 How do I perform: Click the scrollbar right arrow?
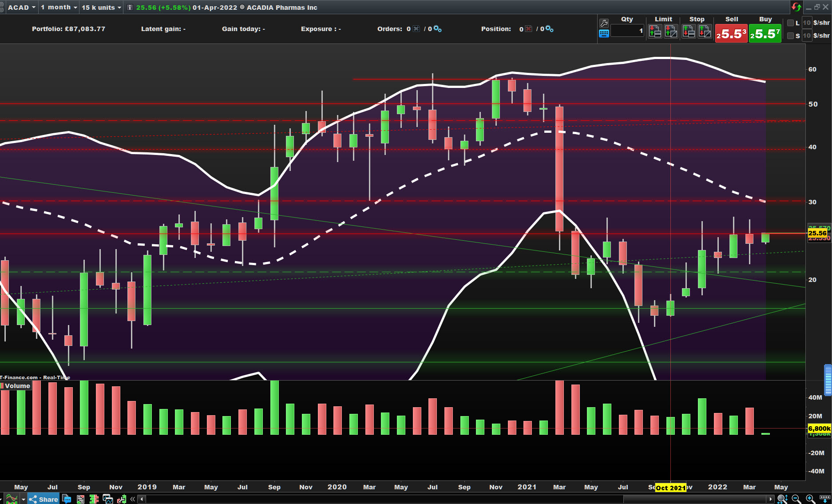[x=771, y=499]
